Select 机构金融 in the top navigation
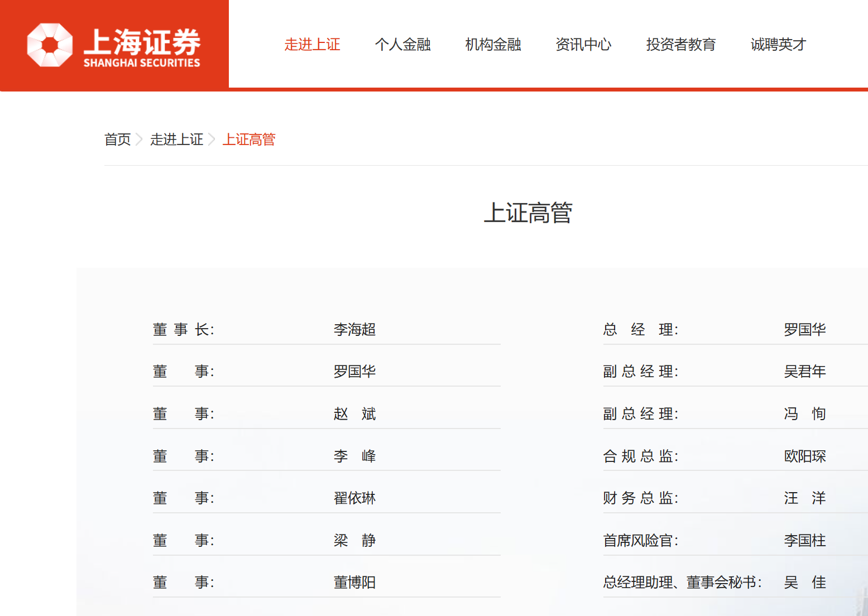 [x=493, y=45]
